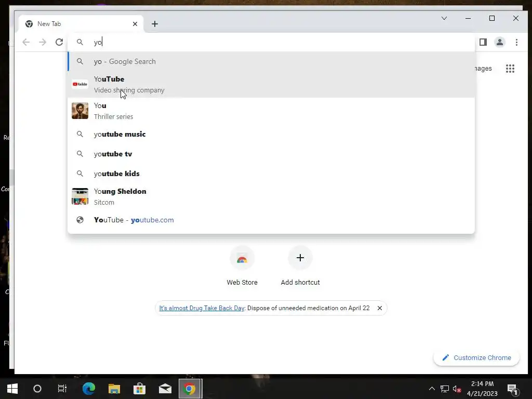
Task: Choose 'yo - Google Search' suggestion
Action: [x=271, y=61]
